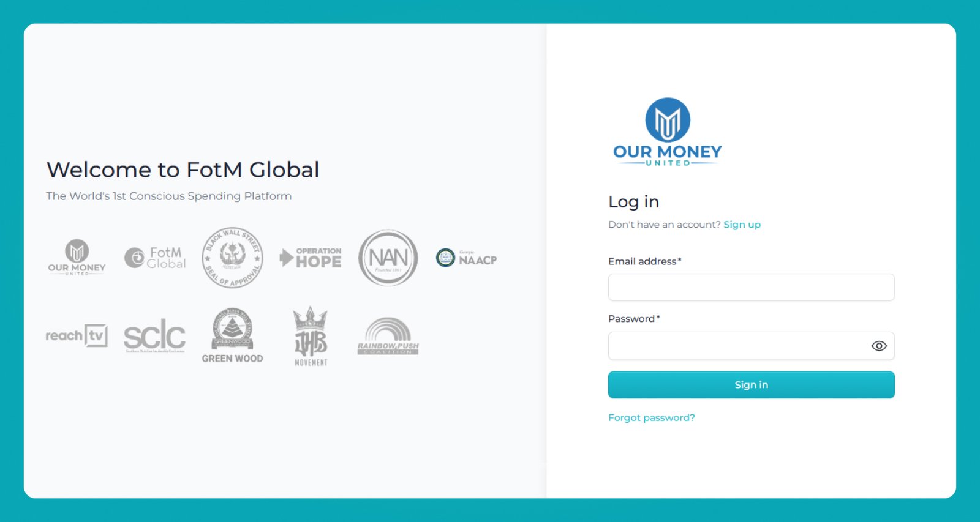The height and width of the screenshot is (522, 980).
Task: Toggle password visibility with the eye icon
Action: 879,346
